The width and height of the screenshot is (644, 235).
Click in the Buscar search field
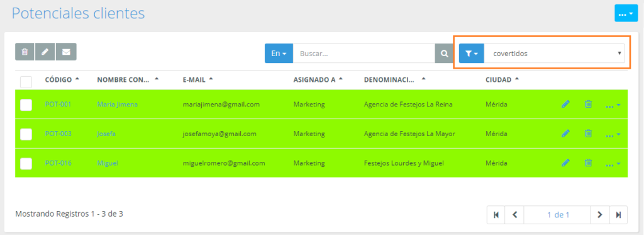(364, 54)
